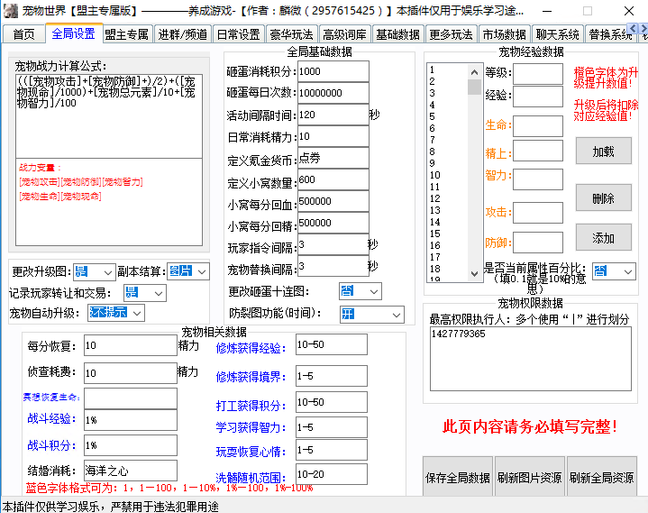Open the 首页 tab
This screenshot has height=513, width=648.
pyautogui.click(x=24, y=34)
